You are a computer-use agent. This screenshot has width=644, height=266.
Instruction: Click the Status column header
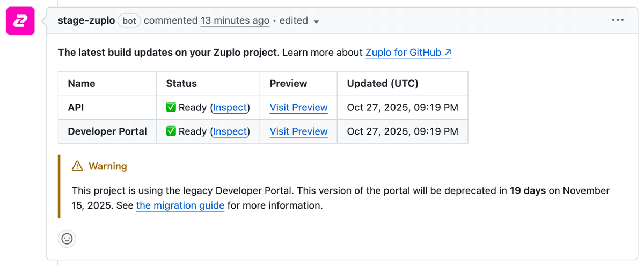click(x=181, y=83)
